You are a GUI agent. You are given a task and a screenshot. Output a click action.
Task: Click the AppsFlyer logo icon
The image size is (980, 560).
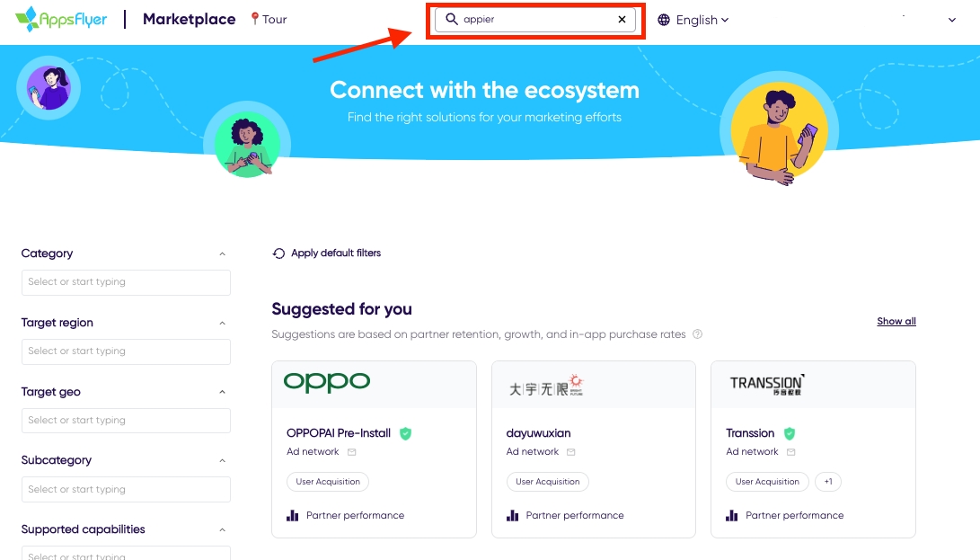click(x=27, y=19)
